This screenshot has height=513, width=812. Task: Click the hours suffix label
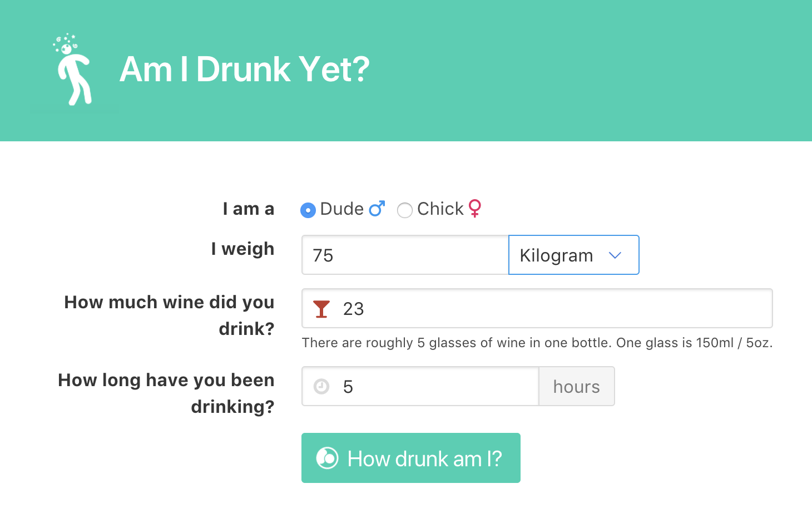[576, 386]
